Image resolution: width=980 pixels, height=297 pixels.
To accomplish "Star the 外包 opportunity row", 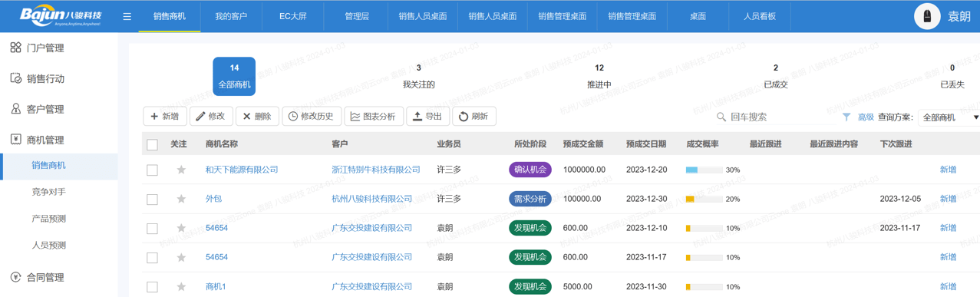I will point(181,199).
